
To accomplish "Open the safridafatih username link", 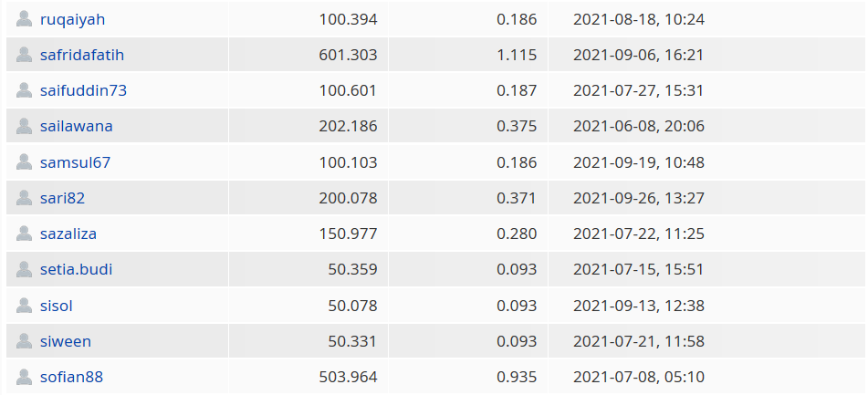I will click(x=82, y=56).
